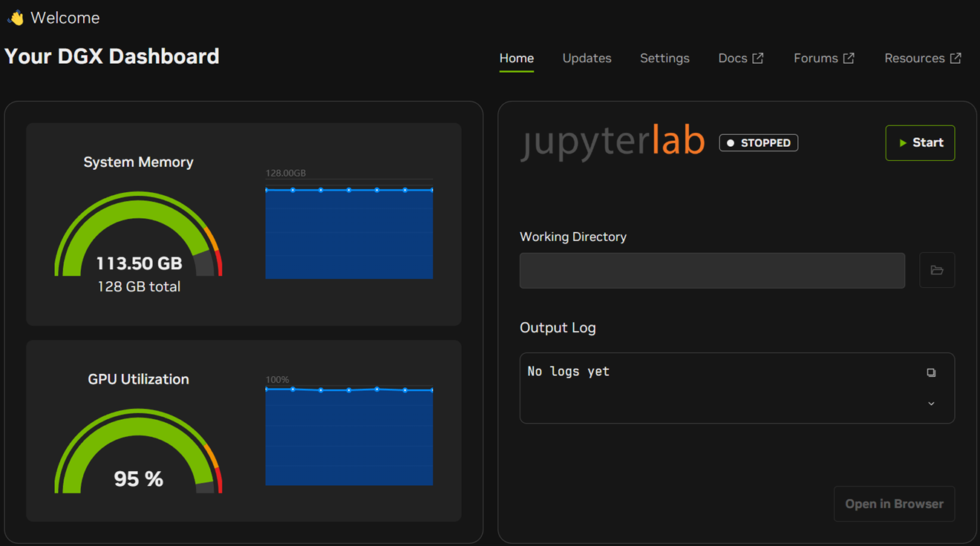Copy the output log using the copy icon
Screen dimensions: 980x546
tap(931, 372)
